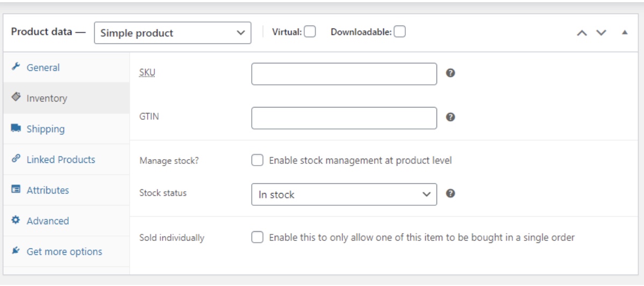This screenshot has height=286, width=644.
Task: Open the Get more options tab
Action: [x=64, y=252]
